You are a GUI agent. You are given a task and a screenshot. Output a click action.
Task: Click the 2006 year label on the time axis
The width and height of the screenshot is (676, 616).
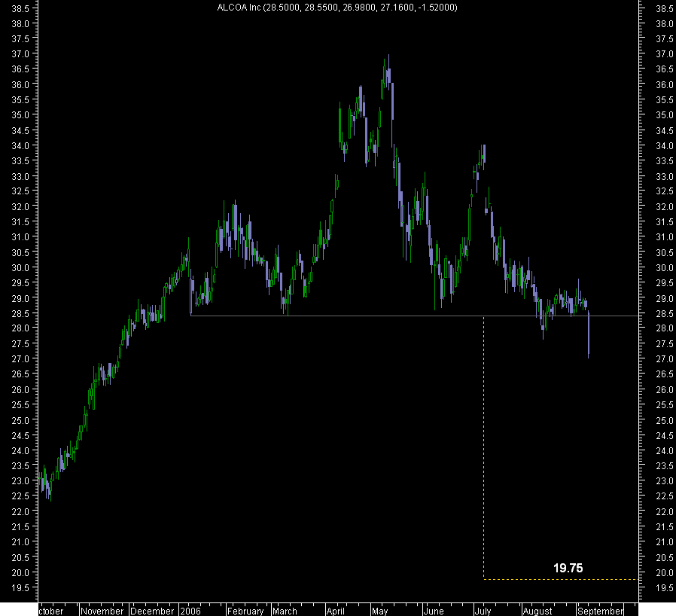190,611
